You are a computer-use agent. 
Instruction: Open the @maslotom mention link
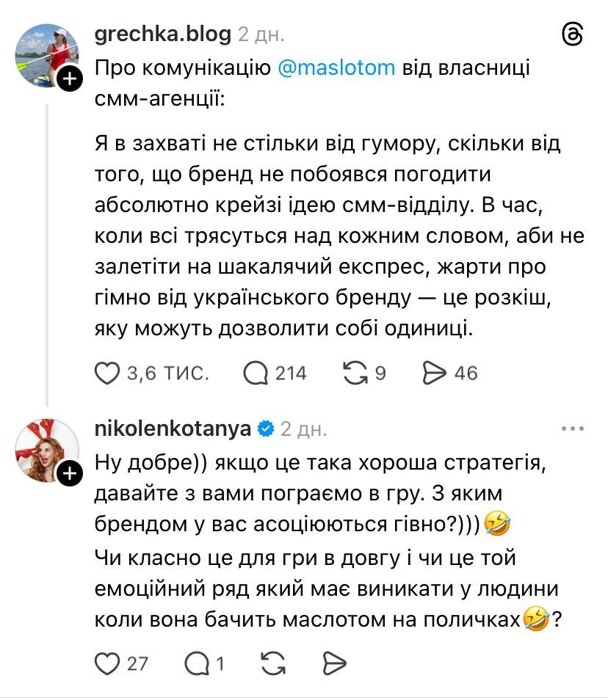(x=337, y=68)
